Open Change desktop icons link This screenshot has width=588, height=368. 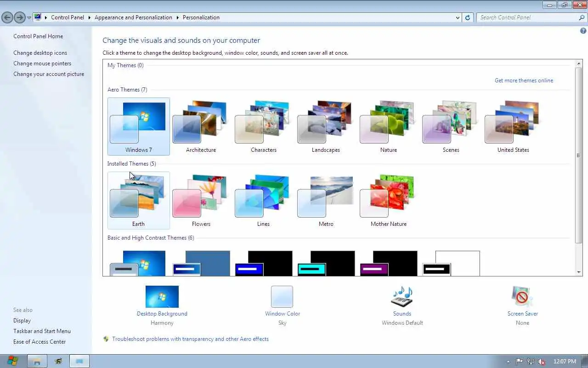[40, 53]
